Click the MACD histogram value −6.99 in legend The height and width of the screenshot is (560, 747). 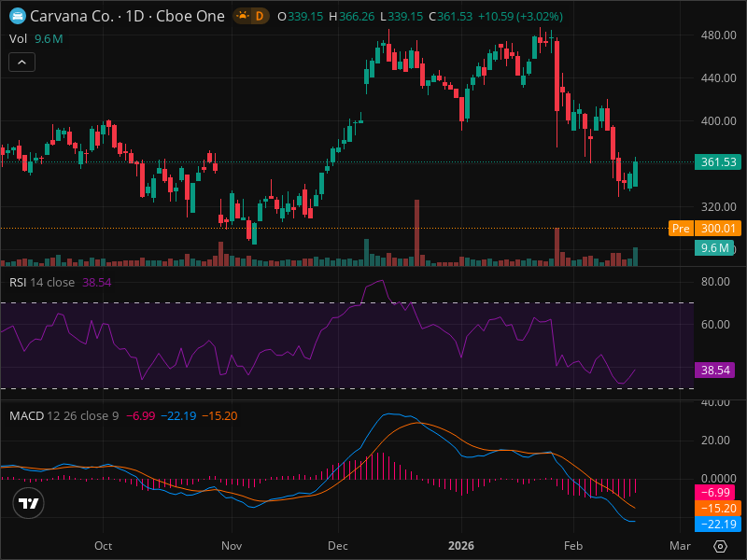pos(141,415)
